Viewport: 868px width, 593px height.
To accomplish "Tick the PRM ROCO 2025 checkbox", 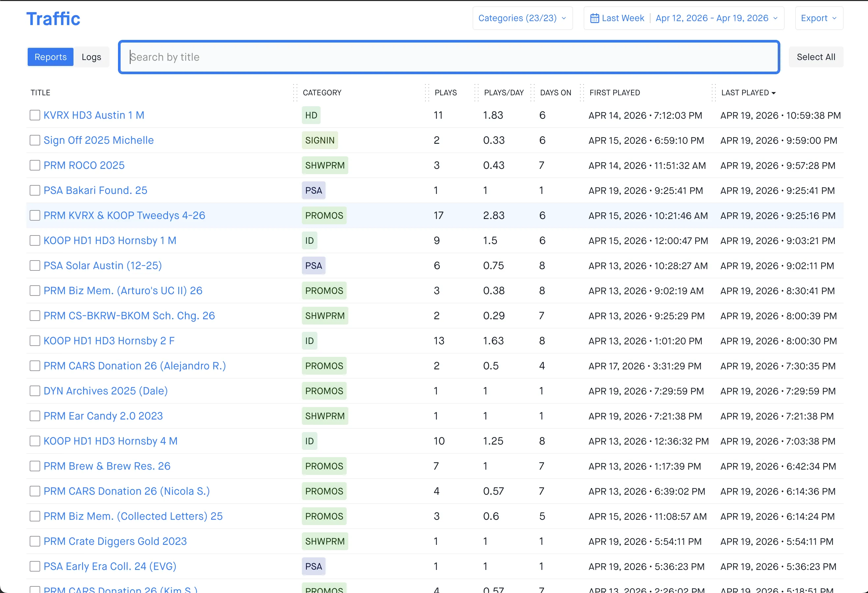I will [x=35, y=165].
